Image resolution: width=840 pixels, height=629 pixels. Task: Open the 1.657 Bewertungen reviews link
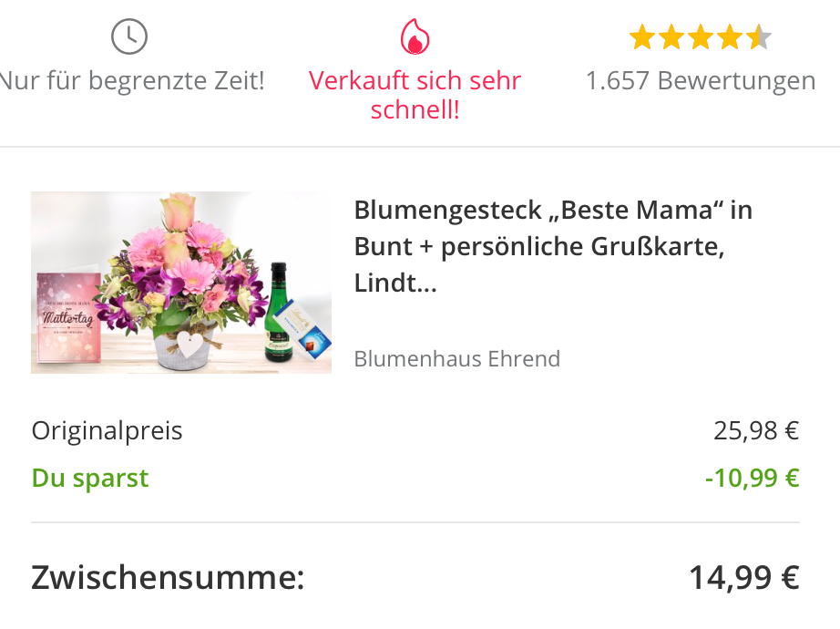[x=700, y=80]
